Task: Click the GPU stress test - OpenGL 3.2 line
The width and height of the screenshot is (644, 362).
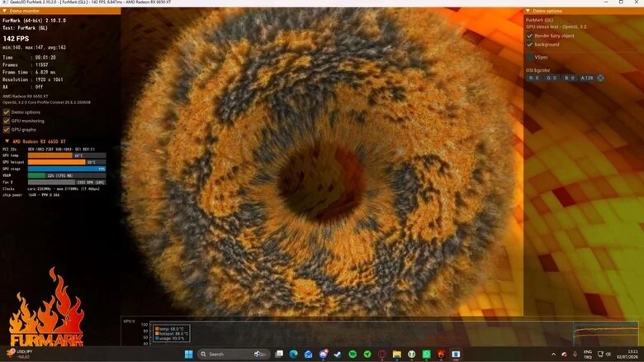Action: coord(556,26)
